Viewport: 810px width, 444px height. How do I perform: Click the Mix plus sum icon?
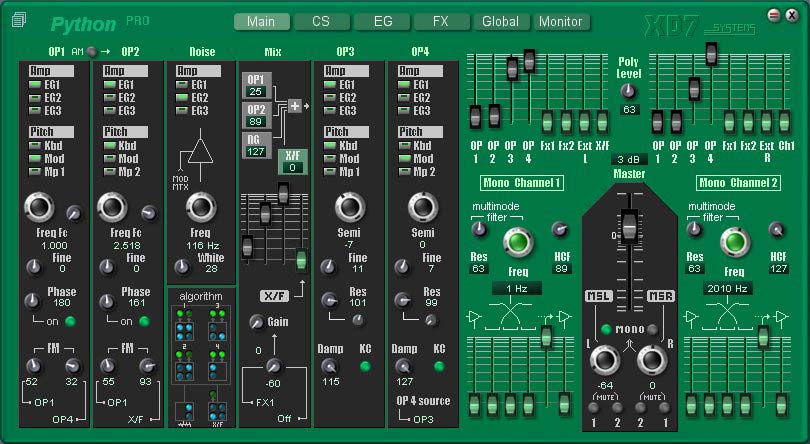pyautogui.click(x=294, y=106)
